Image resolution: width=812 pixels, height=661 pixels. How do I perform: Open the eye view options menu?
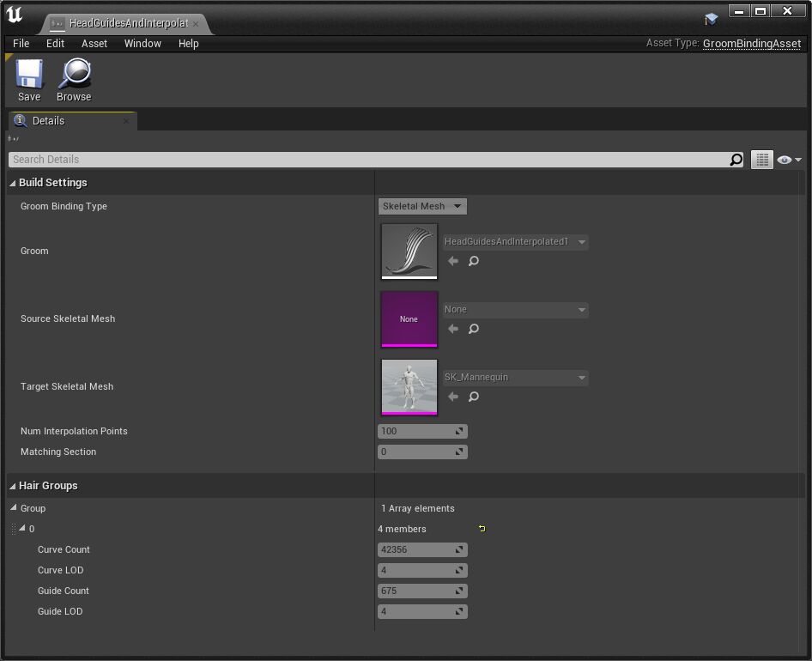point(788,160)
